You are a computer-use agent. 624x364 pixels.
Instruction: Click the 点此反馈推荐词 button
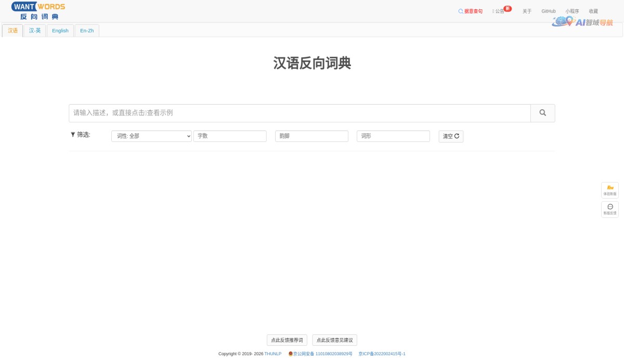(x=286, y=340)
